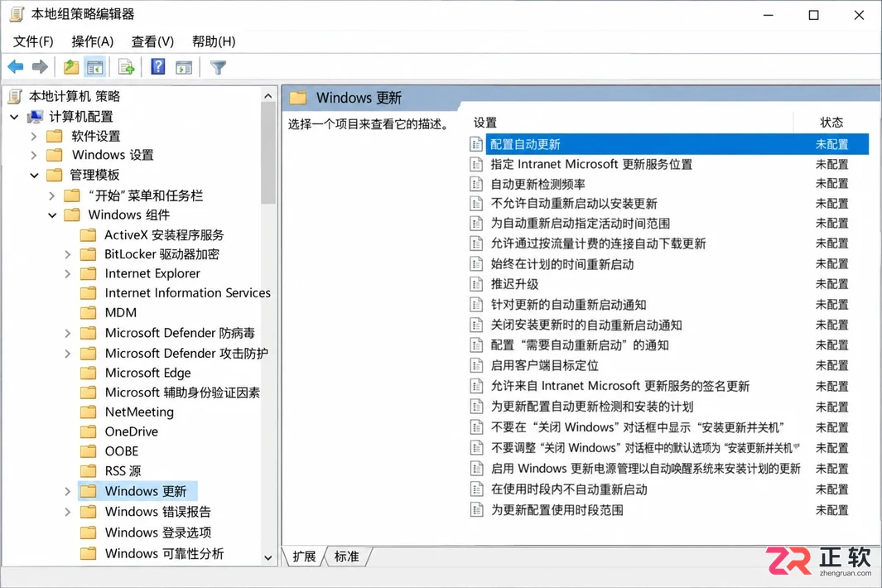Click the folder icon for RSS 源
This screenshot has height=588, width=882.
click(89, 470)
